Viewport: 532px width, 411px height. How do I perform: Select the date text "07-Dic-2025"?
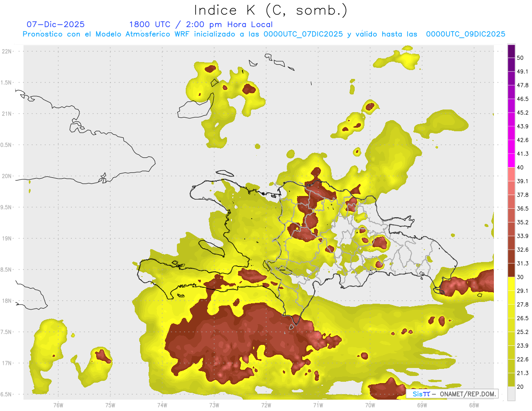point(55,24)
